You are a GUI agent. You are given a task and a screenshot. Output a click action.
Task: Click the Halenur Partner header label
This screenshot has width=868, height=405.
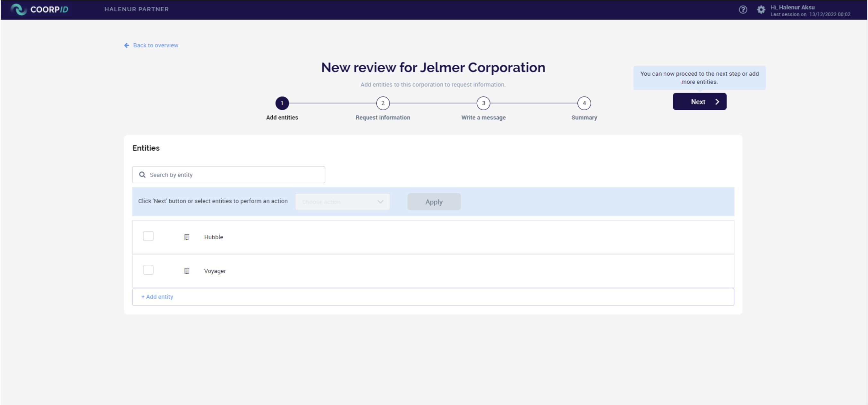[136, 9]
